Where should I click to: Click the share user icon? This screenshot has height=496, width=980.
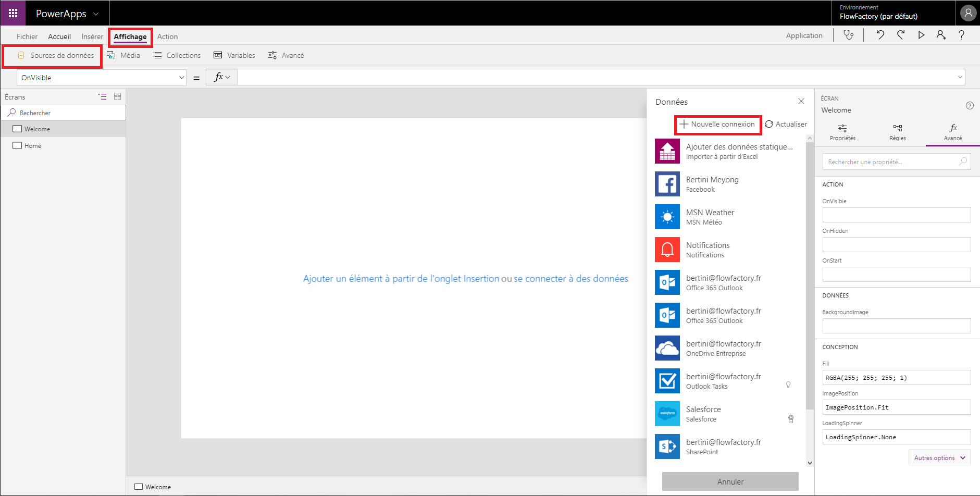[x=941, y=35]
